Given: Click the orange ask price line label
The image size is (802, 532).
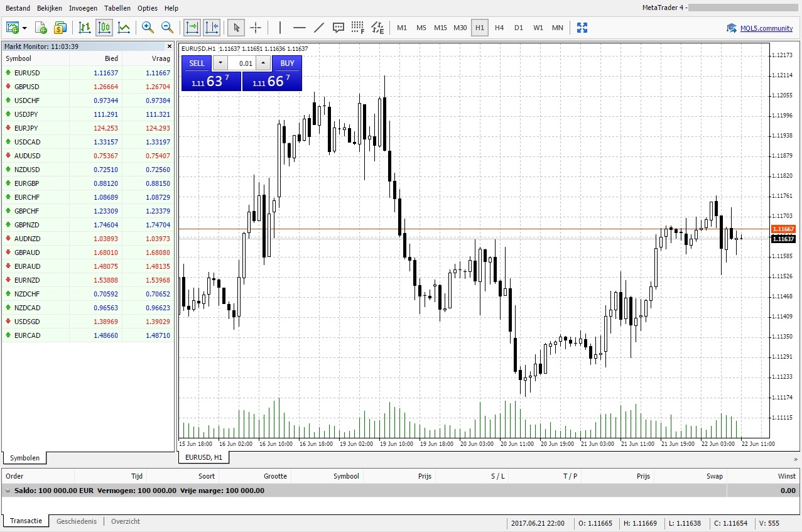Looking at the screenshot, I should [x=783, y=229].
